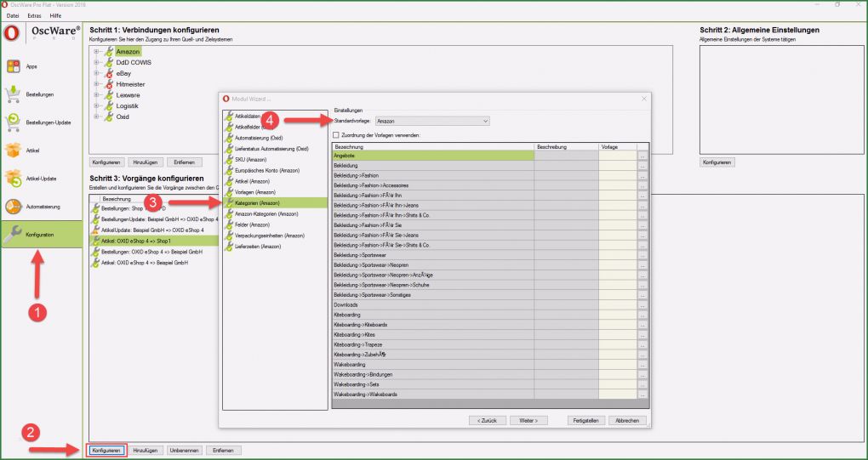
Task: Expand the Lexware tree node
Action: [96, 95]
